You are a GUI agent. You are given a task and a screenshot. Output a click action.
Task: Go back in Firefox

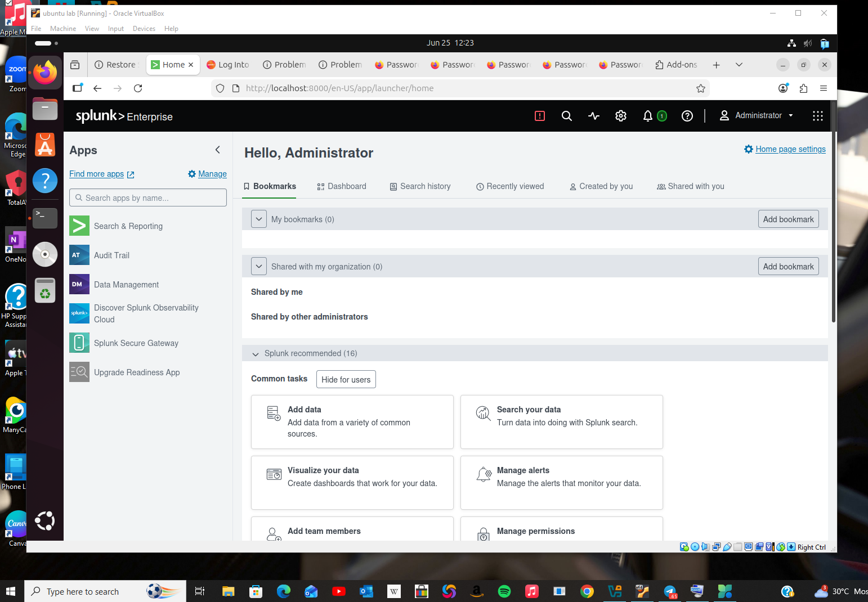(x=97, y=88)
